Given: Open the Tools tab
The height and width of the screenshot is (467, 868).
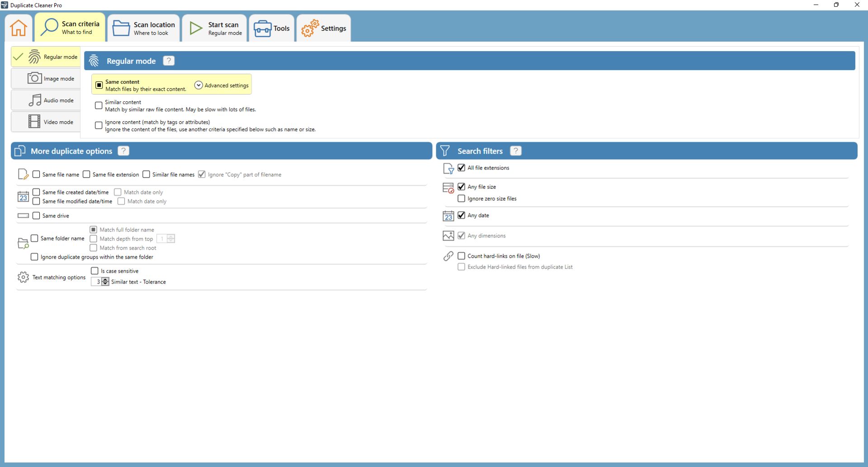Looking at the screenshot, I should 272,28.
